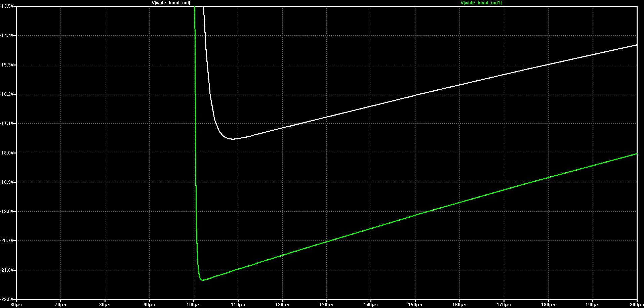The width and height of the screenshot is (644, 308).
Task: Click the 130µs label on the time axis
Action: pyautogui.click(x=326, y=305)
